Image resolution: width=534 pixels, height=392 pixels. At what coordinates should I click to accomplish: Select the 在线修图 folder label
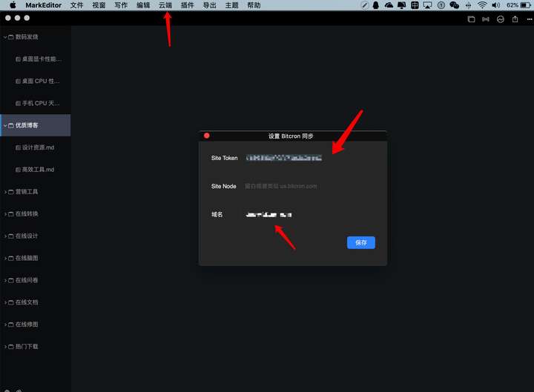(27, 325)
